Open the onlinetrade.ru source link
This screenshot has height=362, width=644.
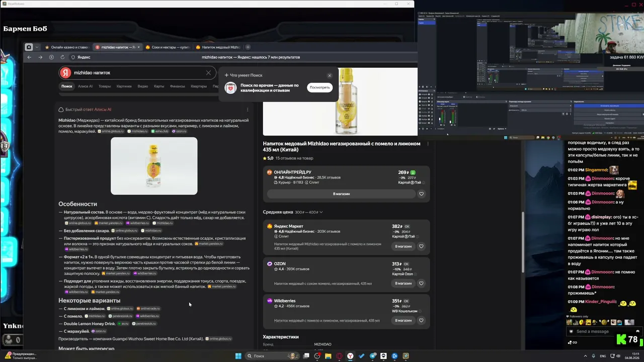coord(148,309)
